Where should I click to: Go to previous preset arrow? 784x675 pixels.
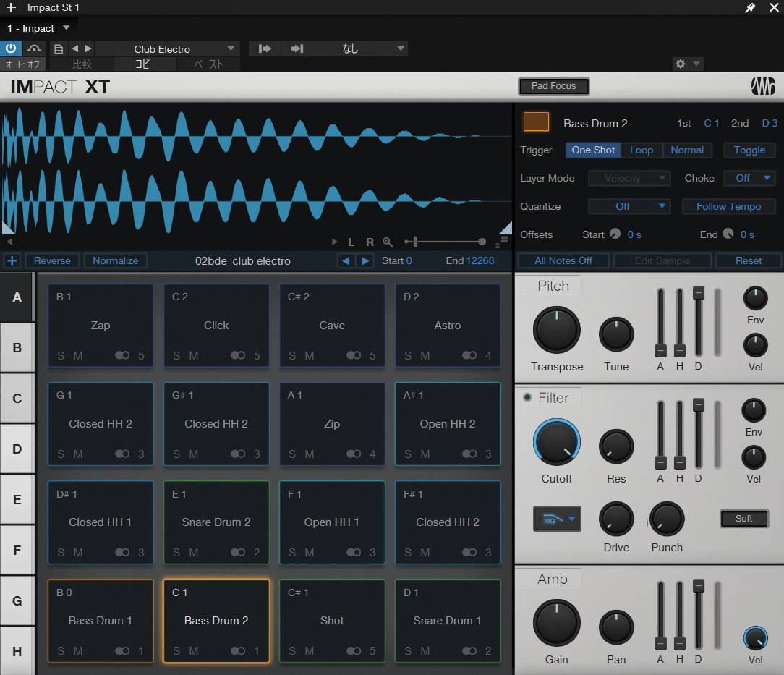pyautogui.click(x=75, y=48)
